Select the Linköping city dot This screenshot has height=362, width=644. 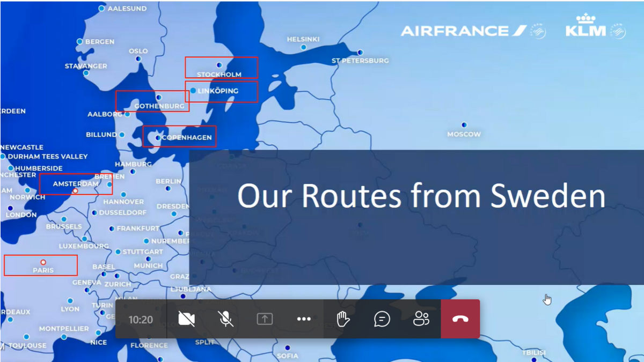pyautogui.click(x=193, y=91)
